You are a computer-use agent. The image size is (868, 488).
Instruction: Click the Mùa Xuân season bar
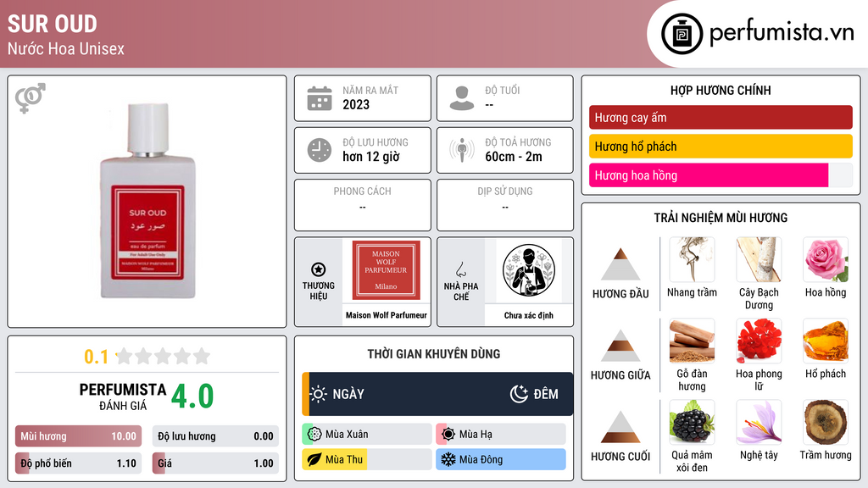click(x=367, y=435)
